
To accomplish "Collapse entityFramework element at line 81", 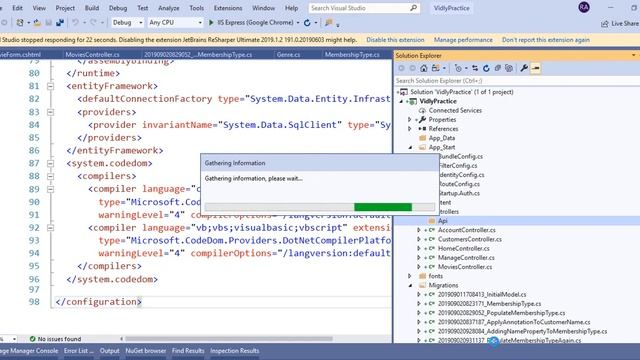I will (x=50, y=86).
